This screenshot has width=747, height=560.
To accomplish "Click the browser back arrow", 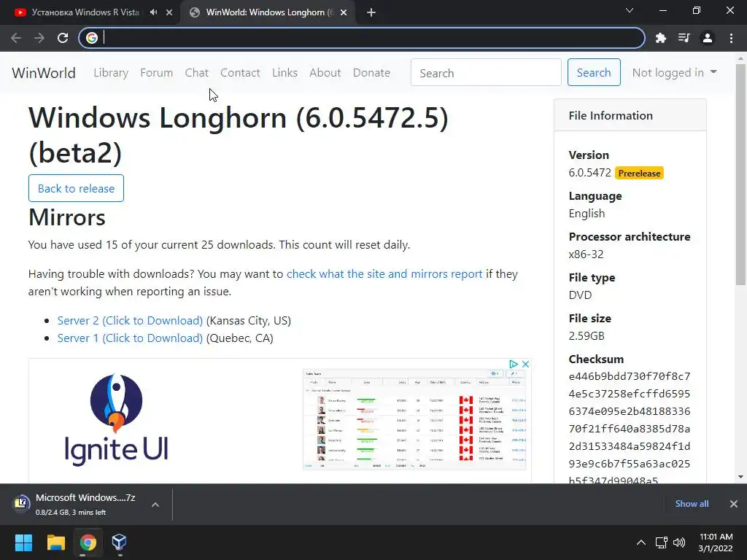I will tap(16, 38).
